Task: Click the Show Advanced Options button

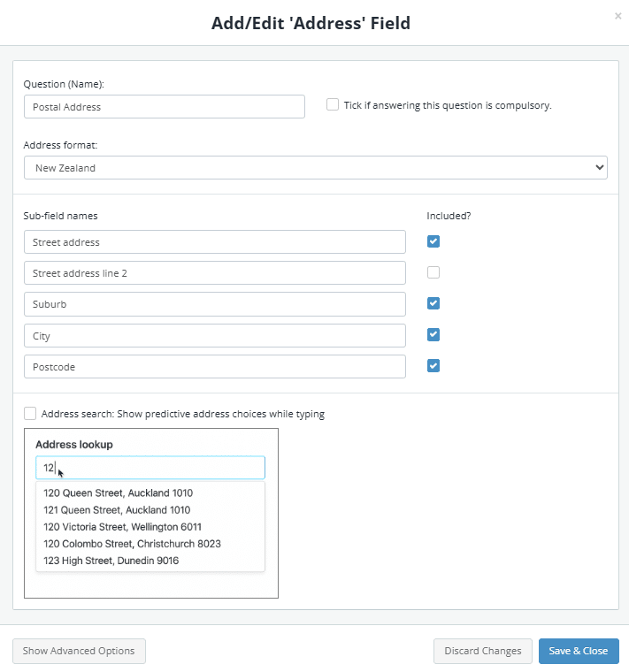Action: [x=79, y=651]
